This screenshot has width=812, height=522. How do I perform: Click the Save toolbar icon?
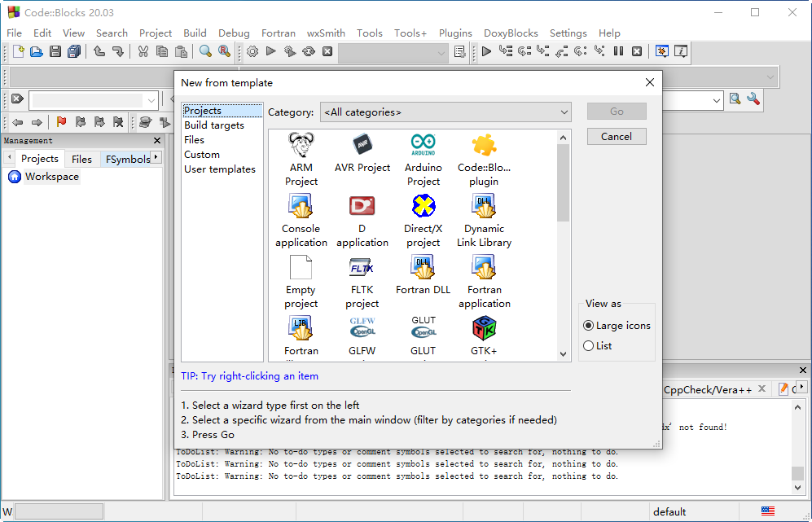coord(55,51)
